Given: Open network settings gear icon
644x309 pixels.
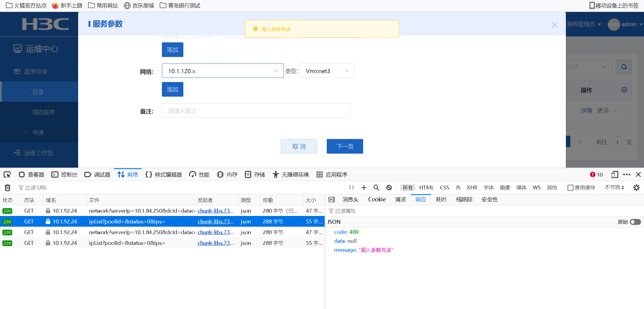Looking at the screenshot, I should click(x=637, y=188).
